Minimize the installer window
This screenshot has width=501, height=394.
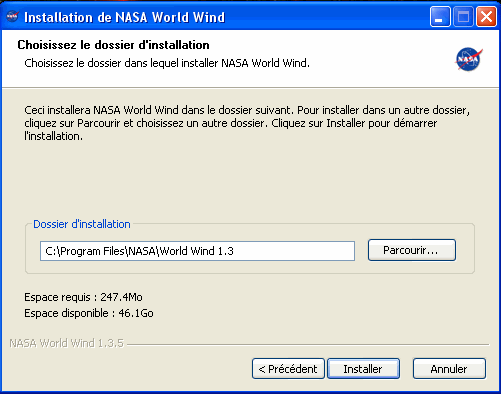coord(440,16)
